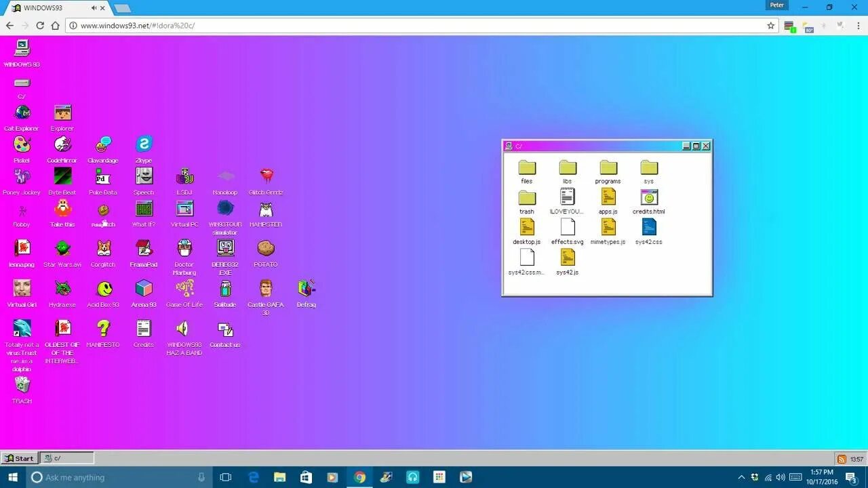Switch to the WINDOWS93 browser tab
This screenshot has width=868, height=488.
pos(41,8)
